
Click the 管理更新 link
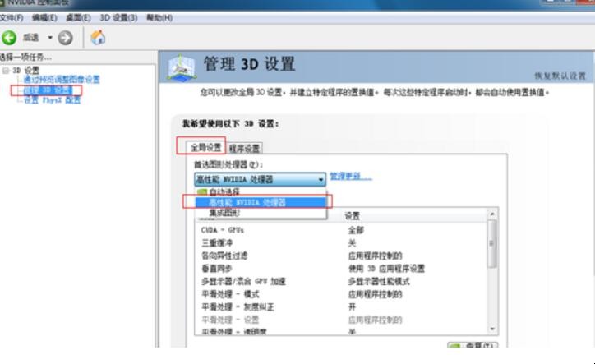(x=351, y=176)
